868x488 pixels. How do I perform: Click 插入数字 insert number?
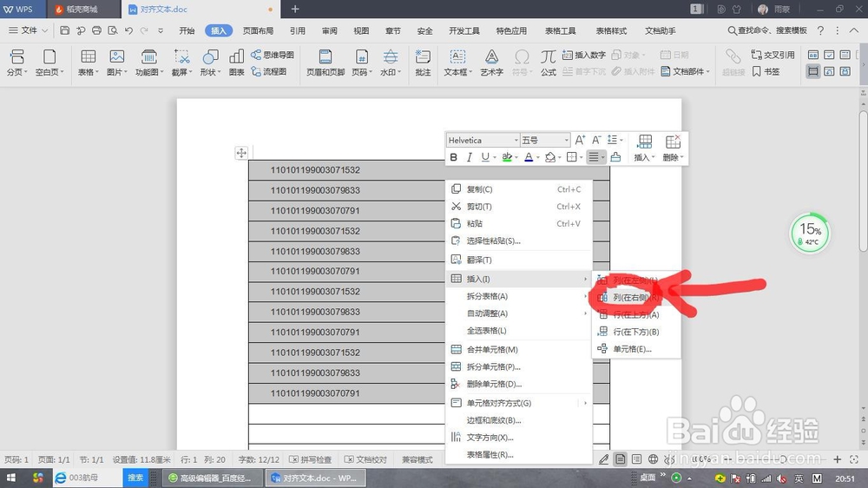(584, 55)
